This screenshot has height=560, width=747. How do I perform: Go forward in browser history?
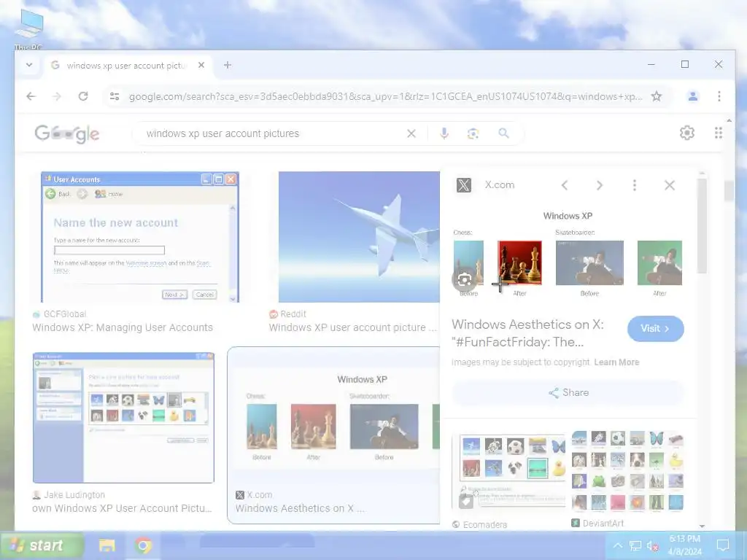(57, 96)
